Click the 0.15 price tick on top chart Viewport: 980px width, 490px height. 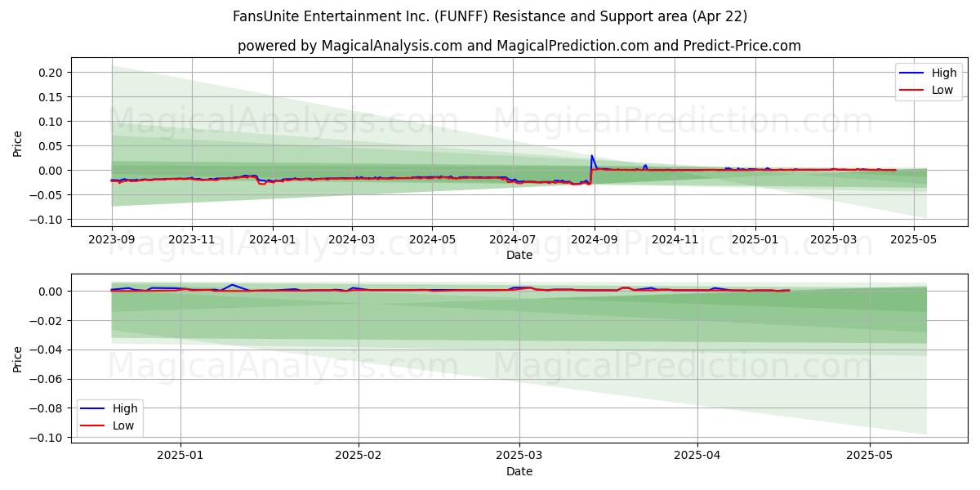(x=51, y=97)
